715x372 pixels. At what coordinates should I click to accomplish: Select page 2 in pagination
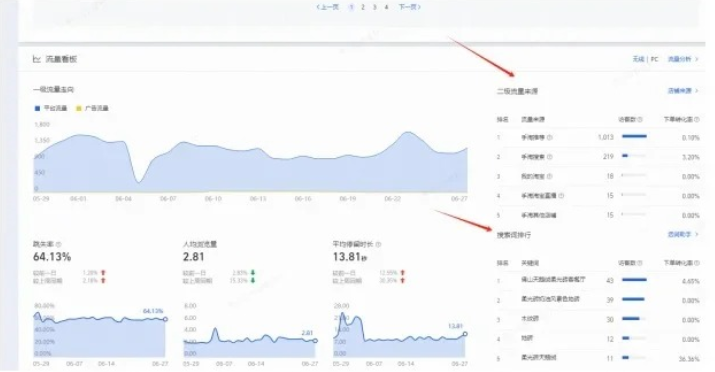pos(363,7)
